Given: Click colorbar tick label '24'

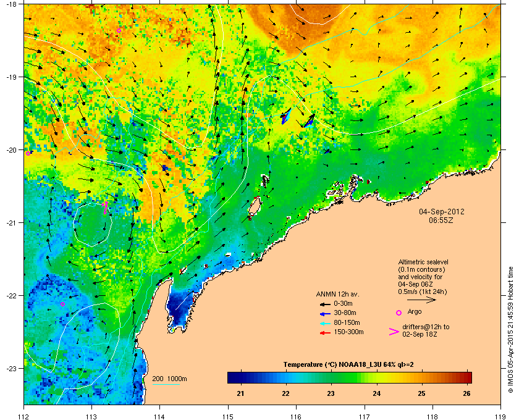Looking at the screenshot, I should tap(376, 393).
